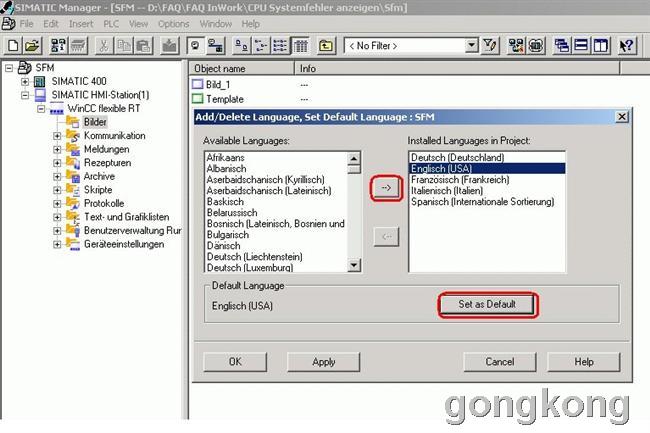
Task: Expand the Rezepturen folder
Action: click(57, 163)
